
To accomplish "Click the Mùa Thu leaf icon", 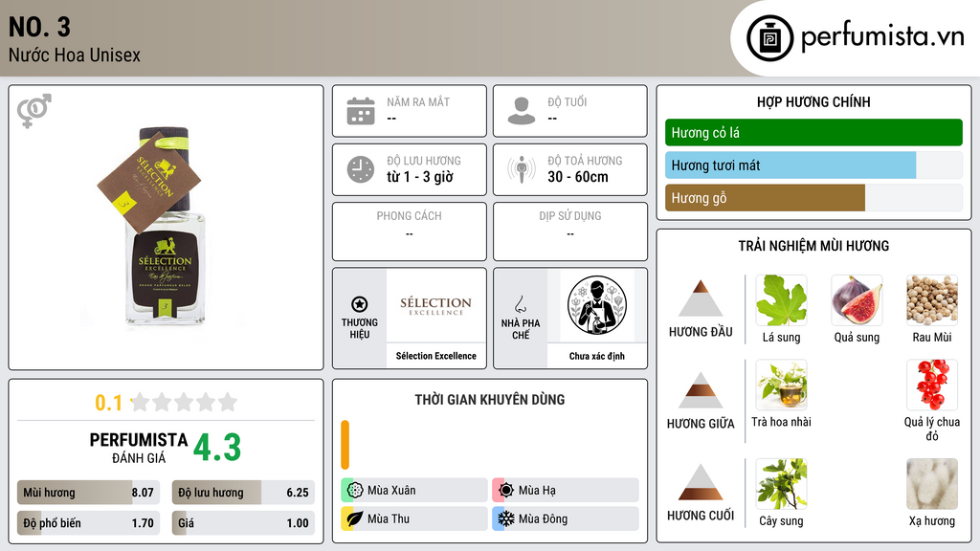I will 355,518.
